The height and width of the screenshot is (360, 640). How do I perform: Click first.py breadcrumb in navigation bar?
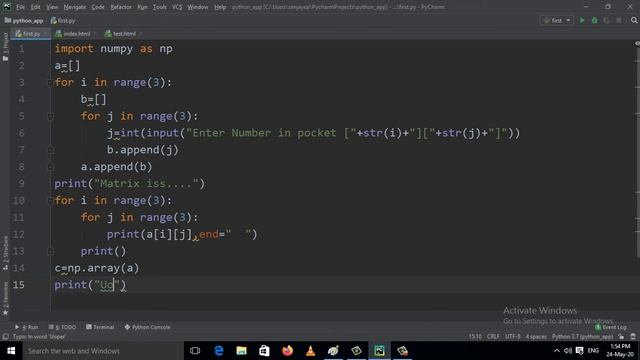[63, 20]
